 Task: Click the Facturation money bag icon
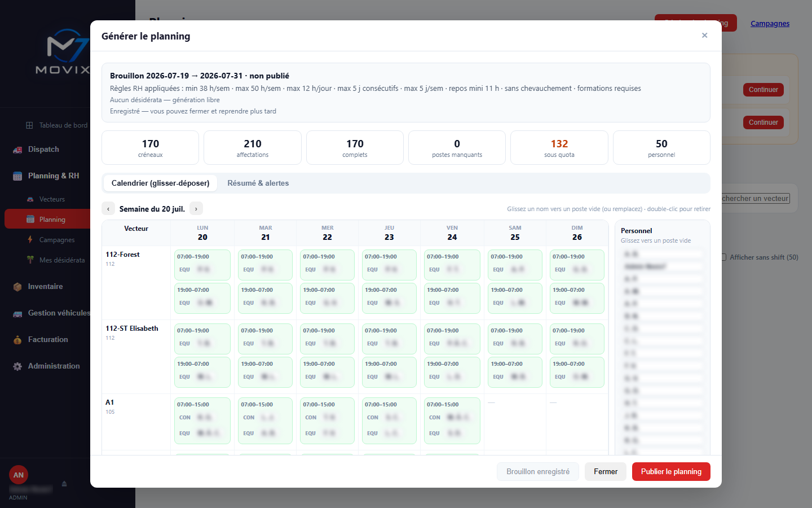pos(17,340)
